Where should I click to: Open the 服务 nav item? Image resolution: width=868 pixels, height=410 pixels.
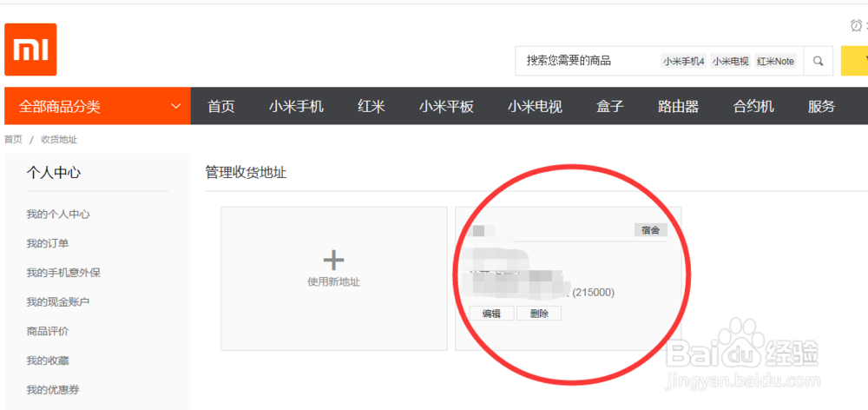pyautogui.click(x=821, y=106)
